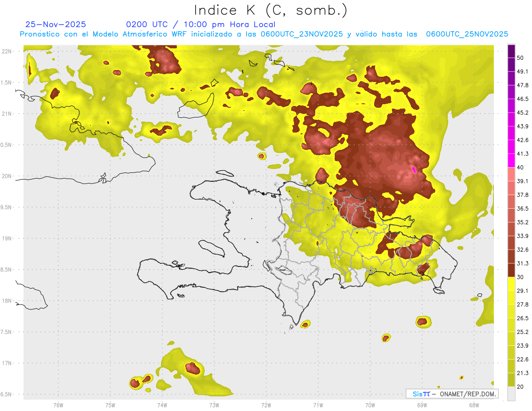
Task: Click the 50 value on the color scale
Action: [520, 58]
